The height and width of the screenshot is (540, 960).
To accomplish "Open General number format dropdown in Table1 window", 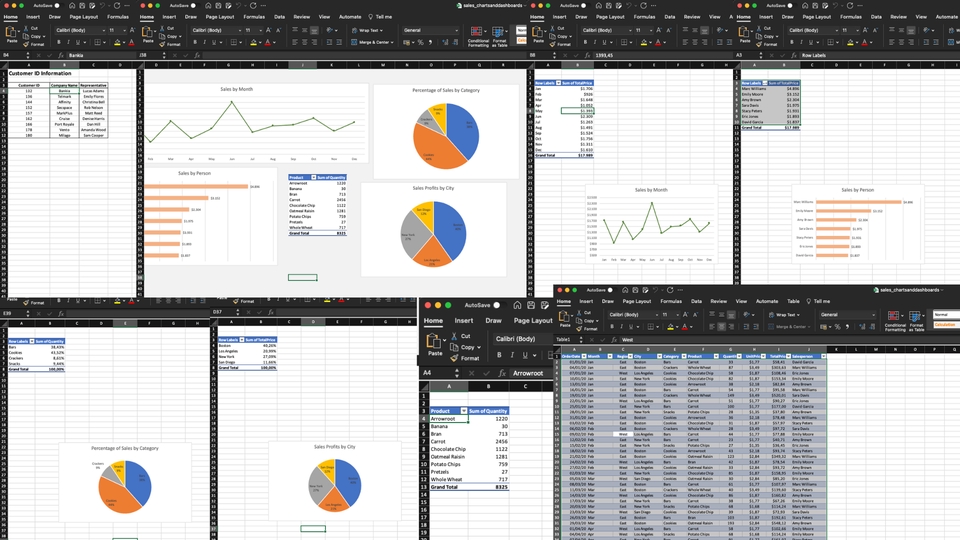I will (847, 315).
